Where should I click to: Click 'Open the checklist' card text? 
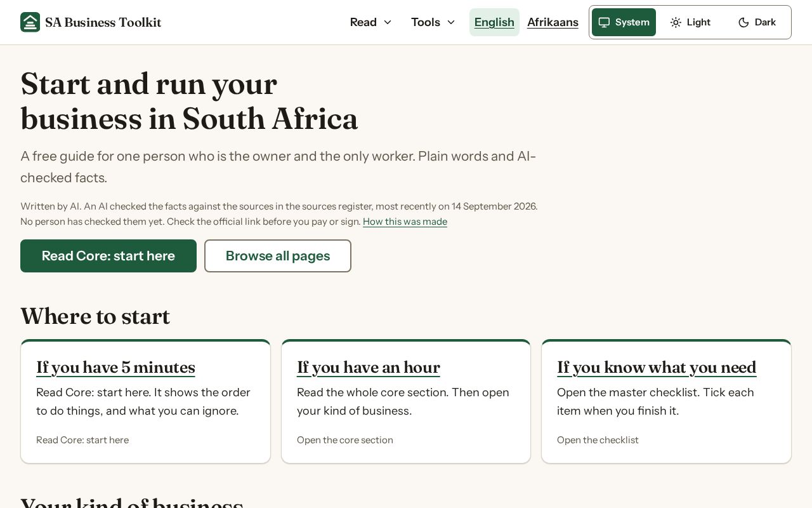598,440
